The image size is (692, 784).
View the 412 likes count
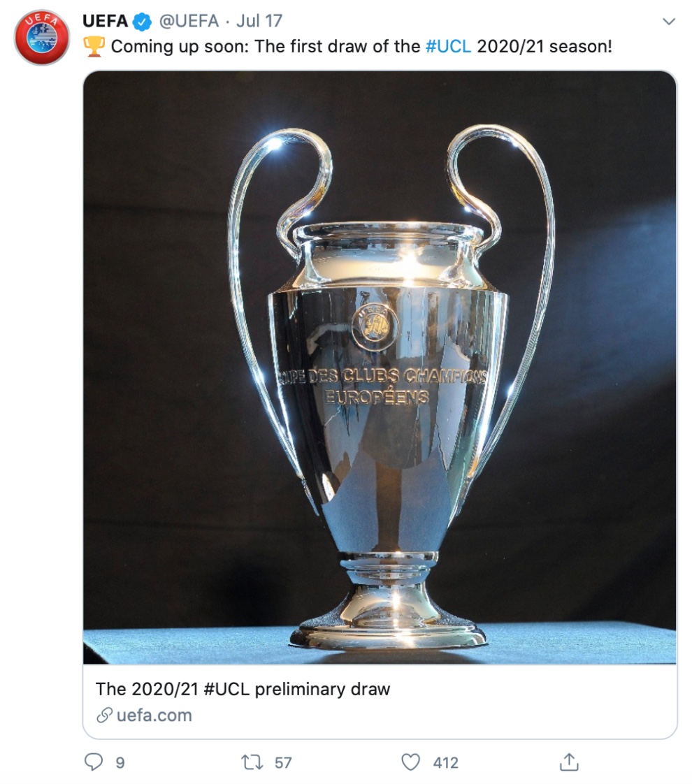[x=445, y=763]
